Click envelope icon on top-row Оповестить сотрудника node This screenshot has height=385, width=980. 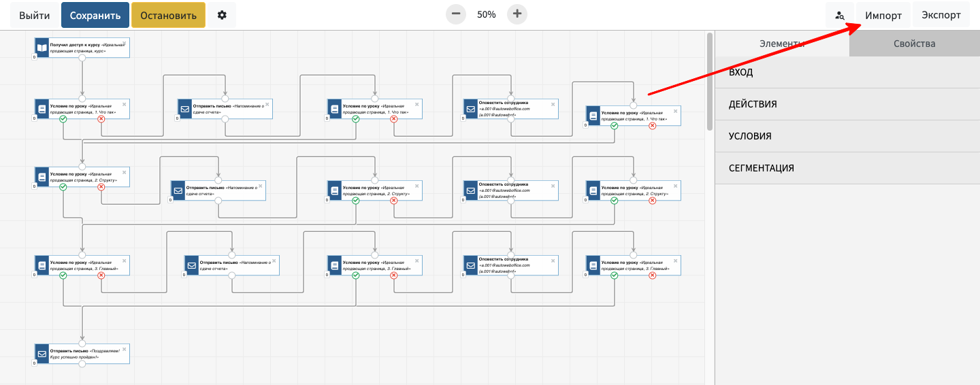pos(470,109)
